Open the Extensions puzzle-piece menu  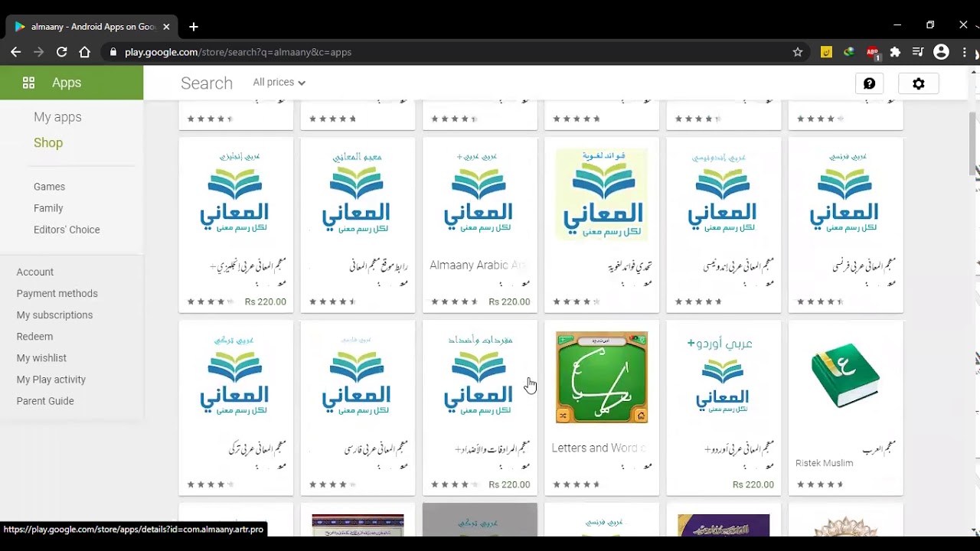895,52
